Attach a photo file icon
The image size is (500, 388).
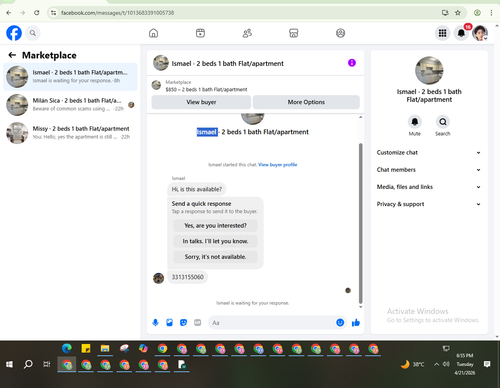tap(169, 322)
